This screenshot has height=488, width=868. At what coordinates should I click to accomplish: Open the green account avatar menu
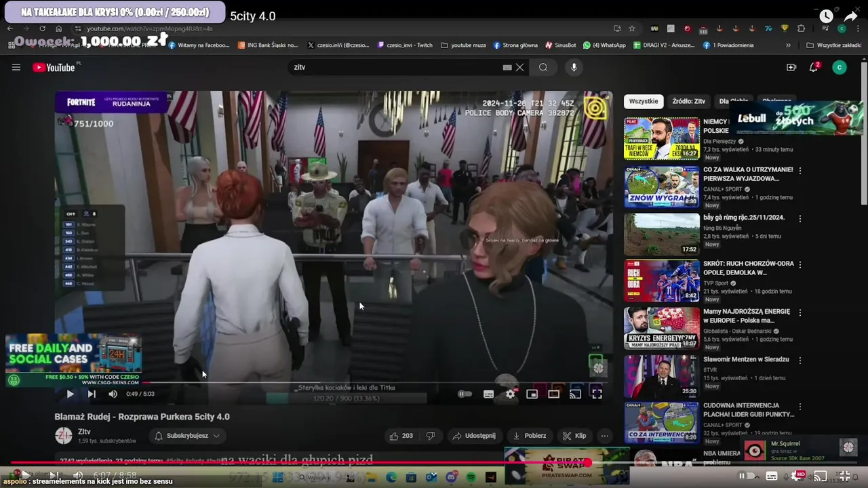(x=840, y=67)
